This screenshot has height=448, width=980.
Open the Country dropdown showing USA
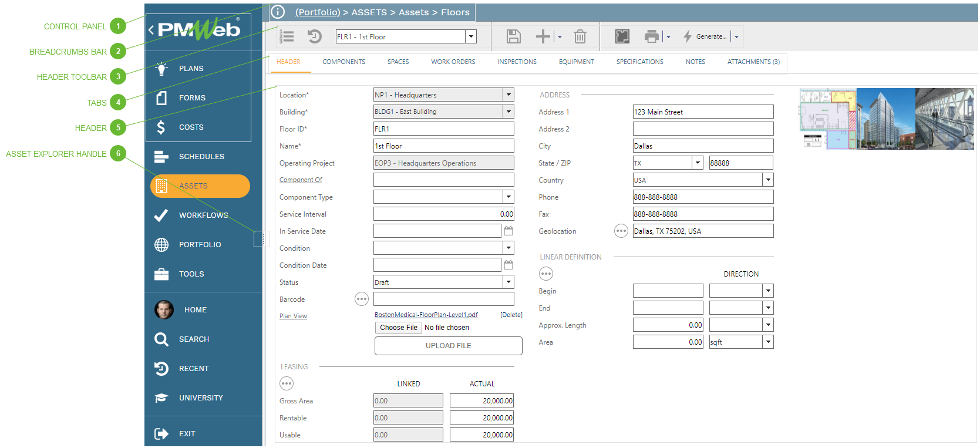pyautogui.click(x=767, y=180)
